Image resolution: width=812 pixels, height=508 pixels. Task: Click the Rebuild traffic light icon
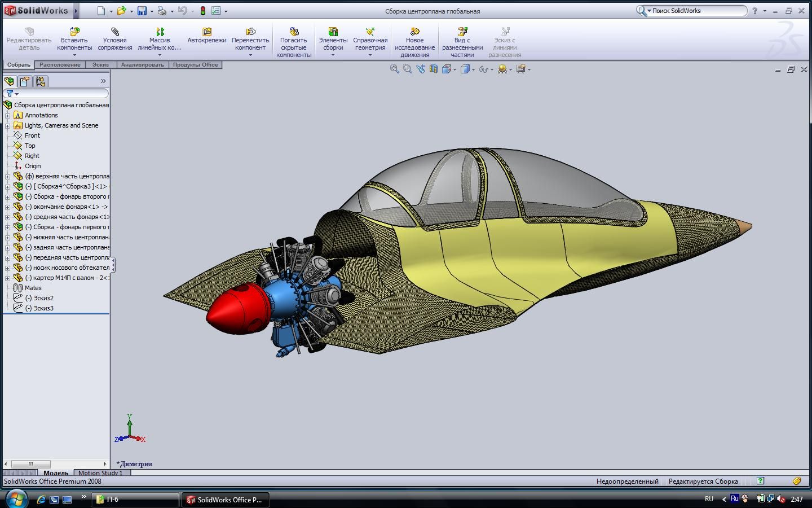click(203, 11)
